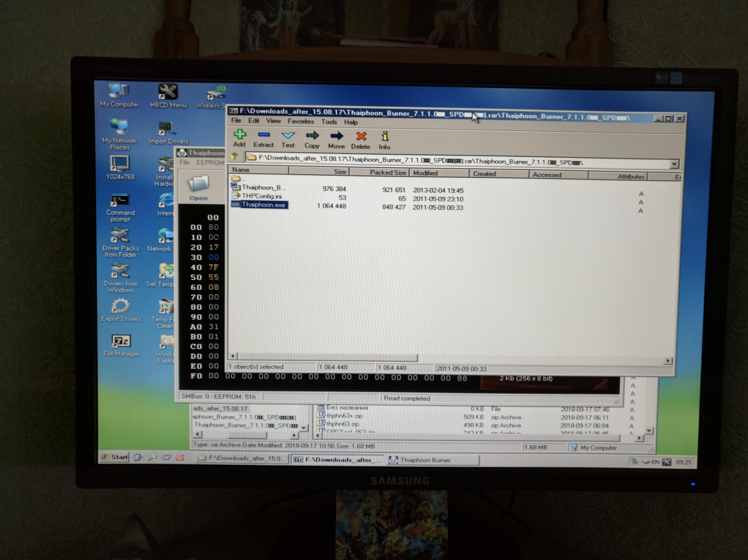This screenshot has width=748, height=560.
Task: Expand the address path dropdown
Action: (x=674, y=164)
